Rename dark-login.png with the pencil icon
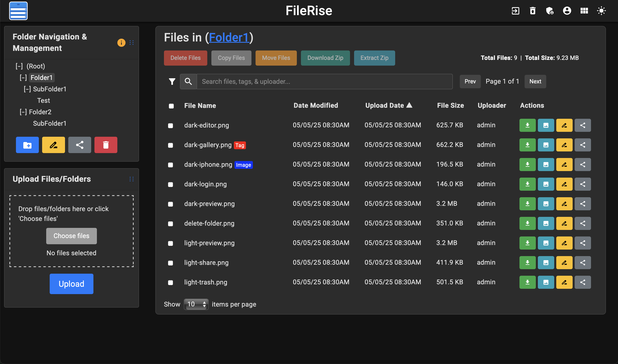Image resolution: width=618 pixels, height=364 pixels. click(564, 184)
